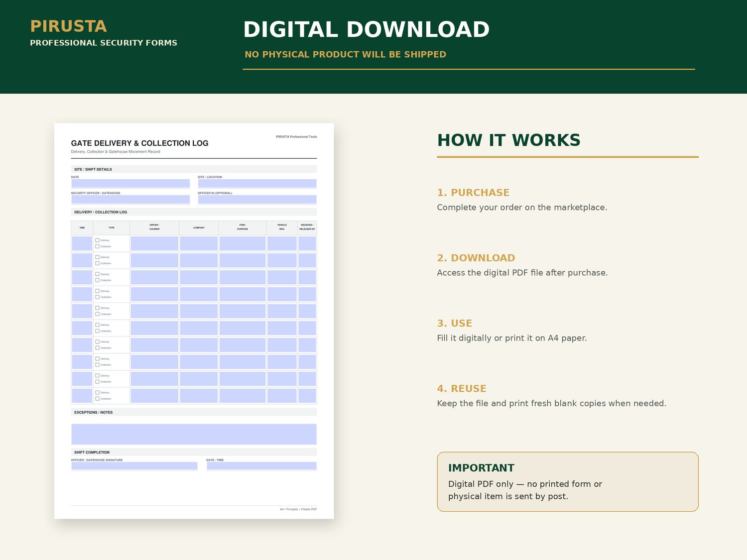747x560 pixels.
Task: Click the Vehicle Reg. cell in the first log row
Action: click(282, 243)
